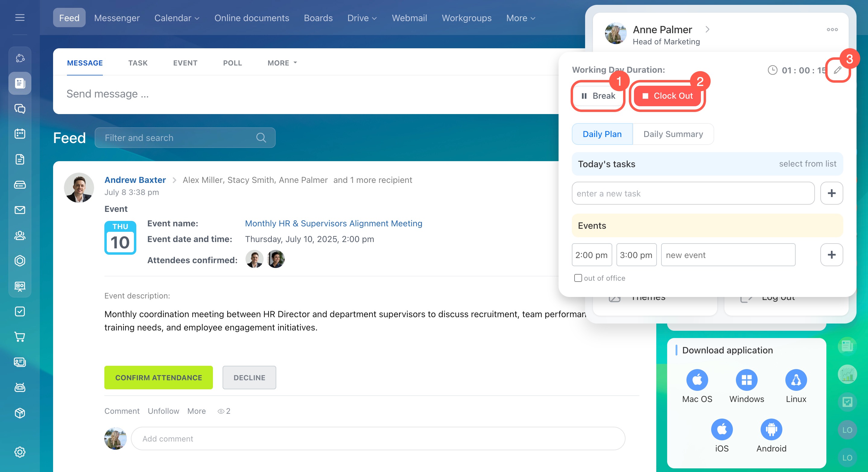Open the calendar icon in left sidebar
The height and width of the screenshot is (472, 868).
(20, 133)
